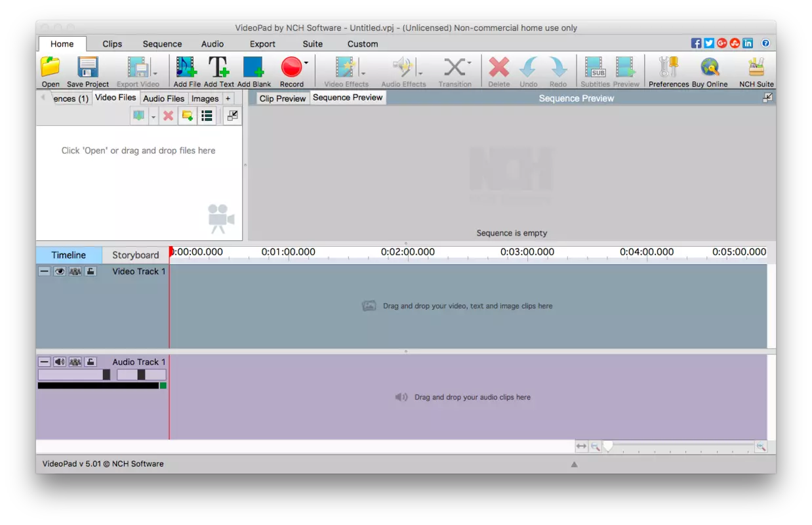Open help with the blue question mark
Image resolution: width=812 pixels, height=525 pixels.
[765, 43]
